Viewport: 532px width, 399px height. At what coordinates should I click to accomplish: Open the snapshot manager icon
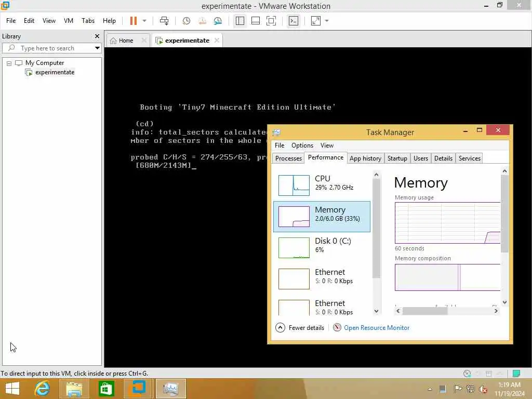pos(218,21)
